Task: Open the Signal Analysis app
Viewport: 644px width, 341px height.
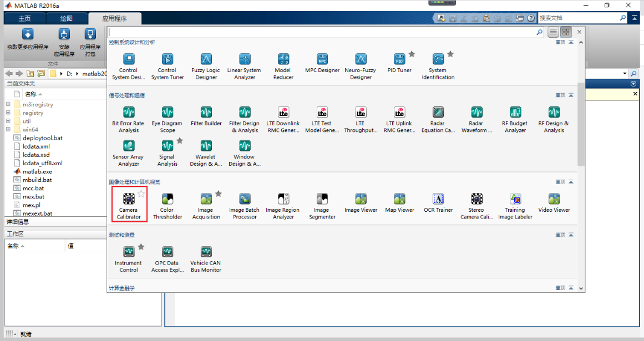Action: click(167, 153)
